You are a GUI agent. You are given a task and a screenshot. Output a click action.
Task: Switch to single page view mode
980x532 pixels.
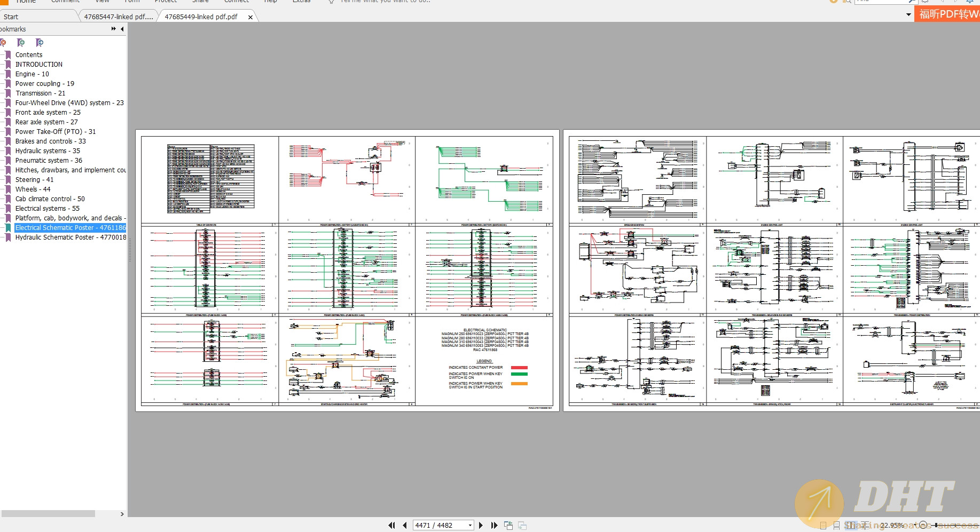pyautogui.click(x=823, y=526)
